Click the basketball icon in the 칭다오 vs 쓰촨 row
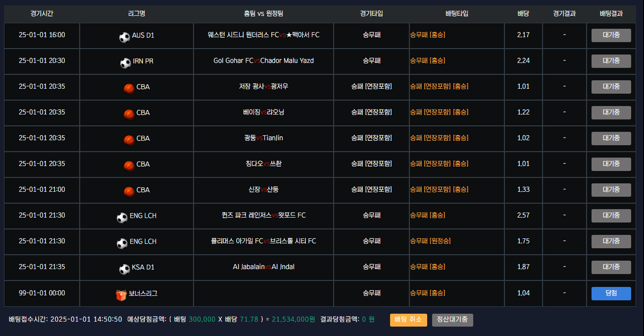The width and height of the screenshot is (644, 336). (x=129, y=166)
